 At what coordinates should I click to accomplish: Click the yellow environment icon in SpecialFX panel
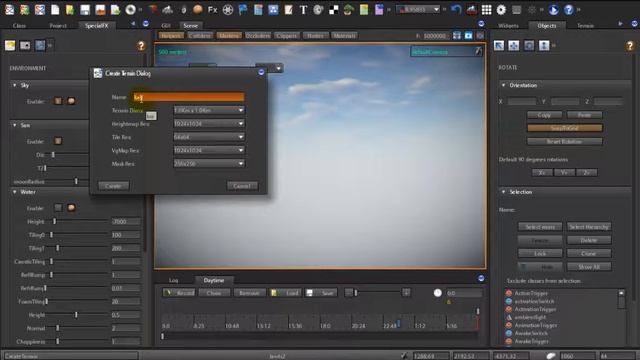10,45
